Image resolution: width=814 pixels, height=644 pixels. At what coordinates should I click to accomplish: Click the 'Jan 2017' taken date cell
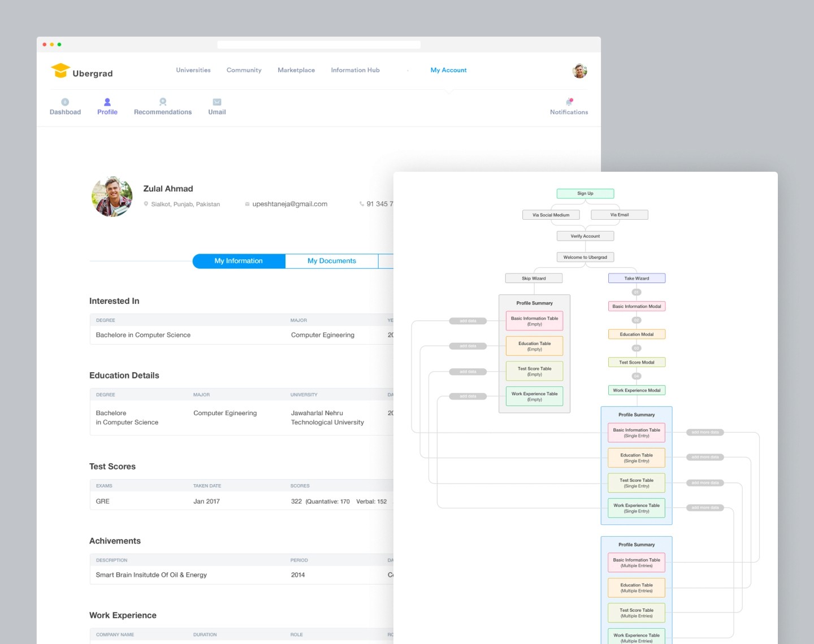click(206, 501)
